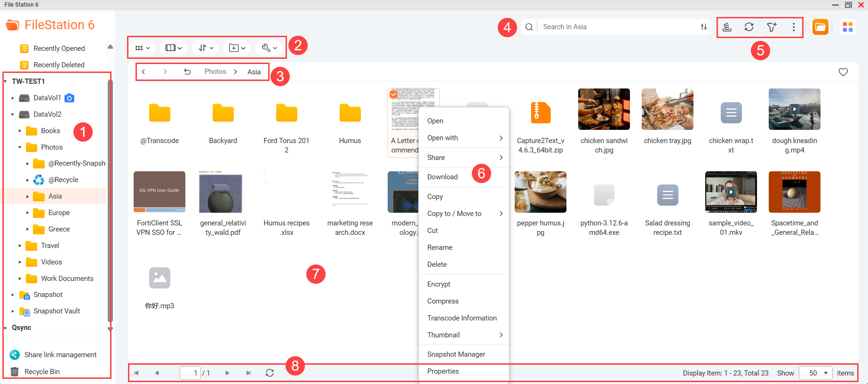Choose Open from the context menu
The height and width of the screenshot is (384, 868).
464,121
